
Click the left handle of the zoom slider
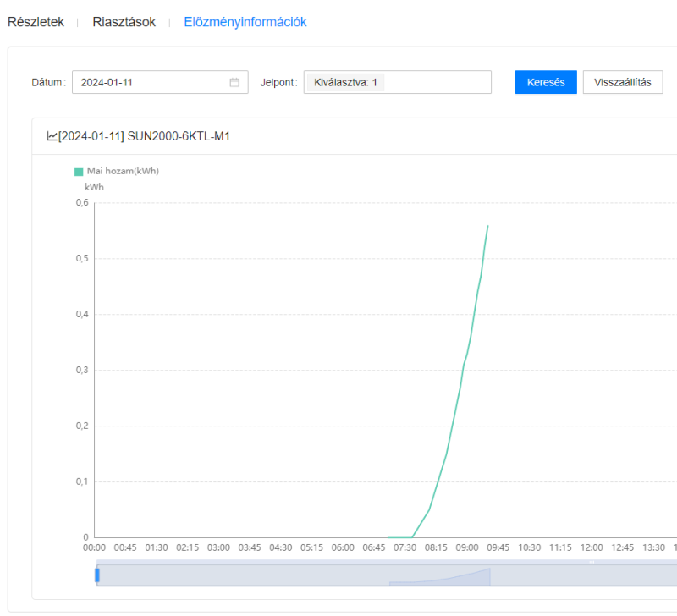(97, 575)
